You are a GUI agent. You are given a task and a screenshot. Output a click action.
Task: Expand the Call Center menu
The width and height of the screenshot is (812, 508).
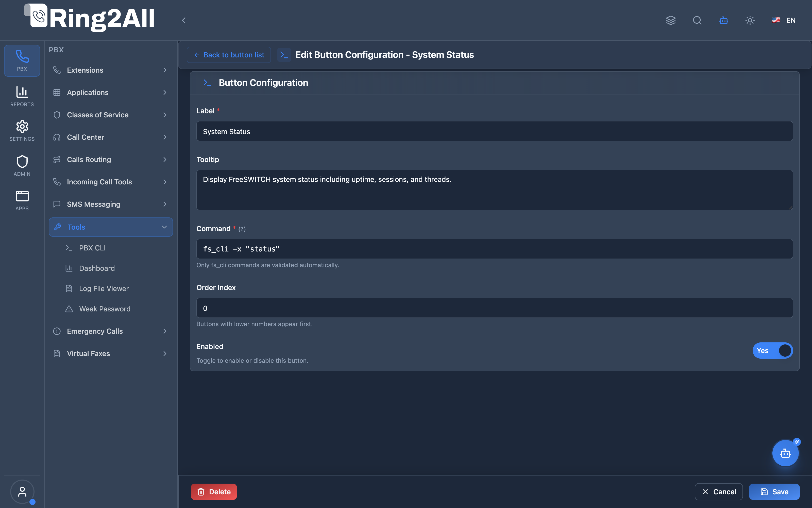tap(110, 137)
